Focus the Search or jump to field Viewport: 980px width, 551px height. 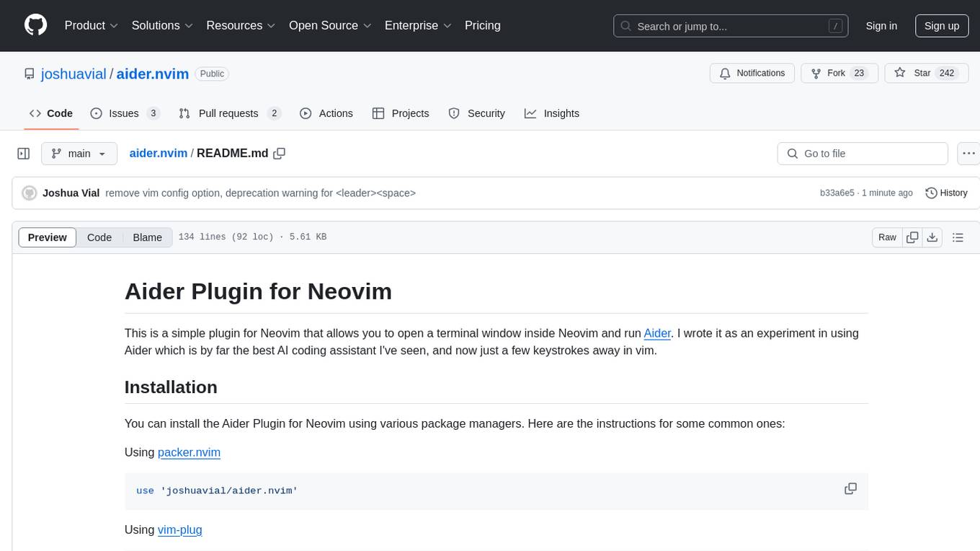coord(732,26)
